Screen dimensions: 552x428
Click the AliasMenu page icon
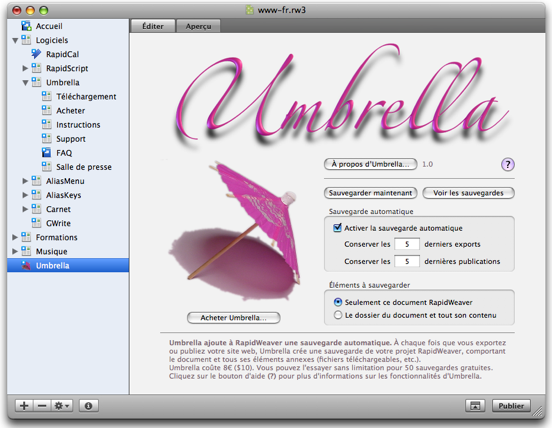tap(37, 181)
